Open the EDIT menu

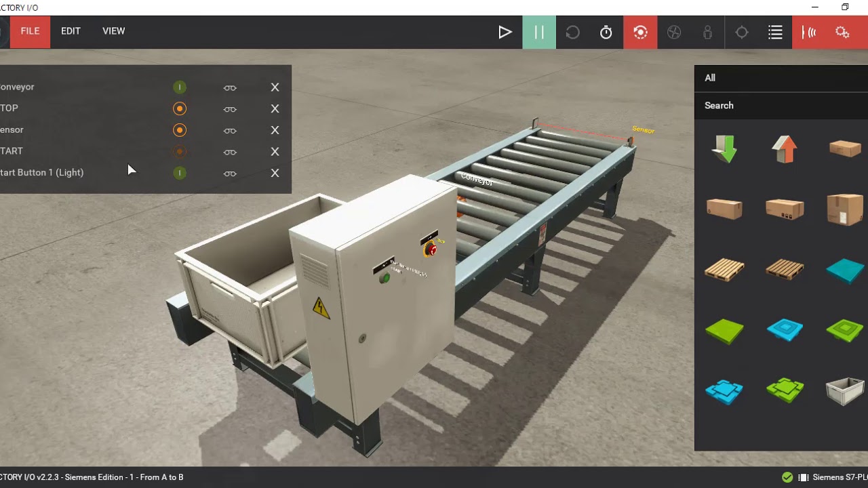[71, 31]
